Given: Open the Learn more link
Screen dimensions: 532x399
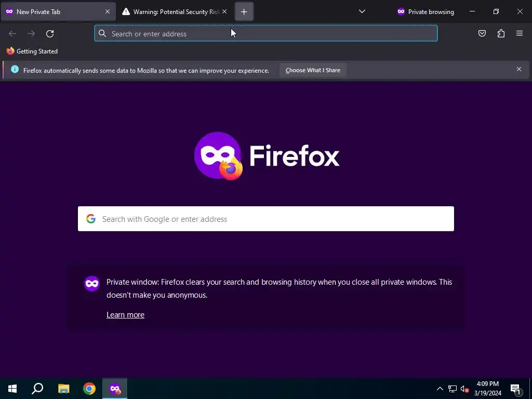Looking at the screenshot, I should pos(126,315).
